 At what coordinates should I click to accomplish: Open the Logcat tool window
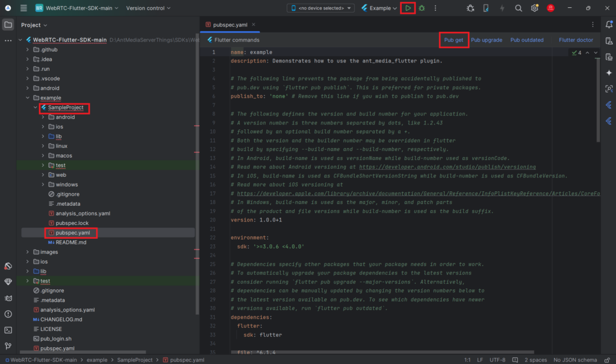(x=8, y=298)
